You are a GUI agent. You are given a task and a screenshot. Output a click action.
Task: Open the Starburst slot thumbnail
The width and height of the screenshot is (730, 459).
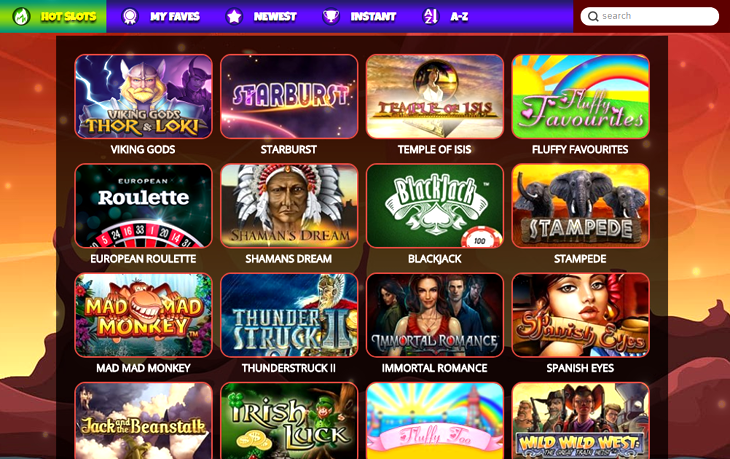[289, 96]
